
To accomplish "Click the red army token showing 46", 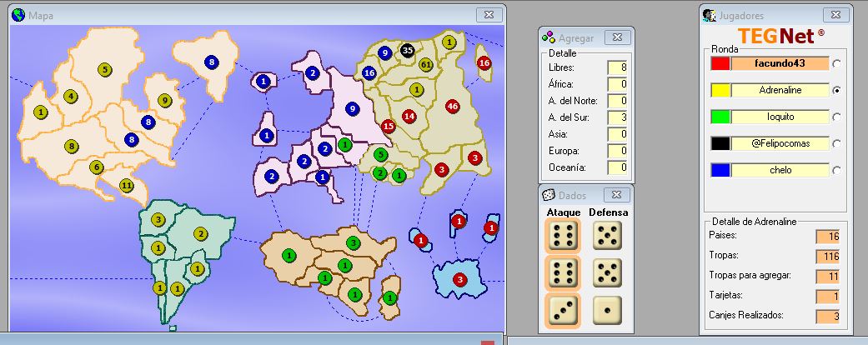I will 453,106.
